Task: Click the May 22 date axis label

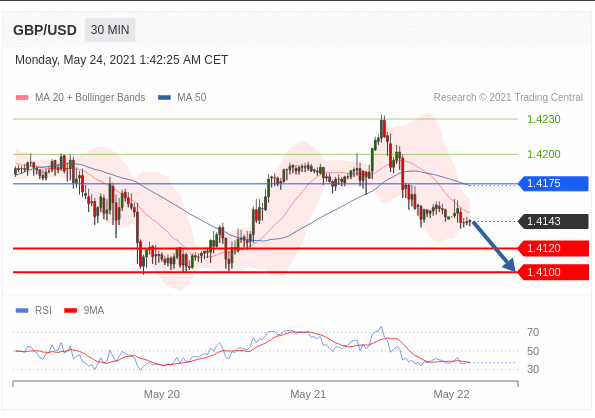Action: [452, 394]
